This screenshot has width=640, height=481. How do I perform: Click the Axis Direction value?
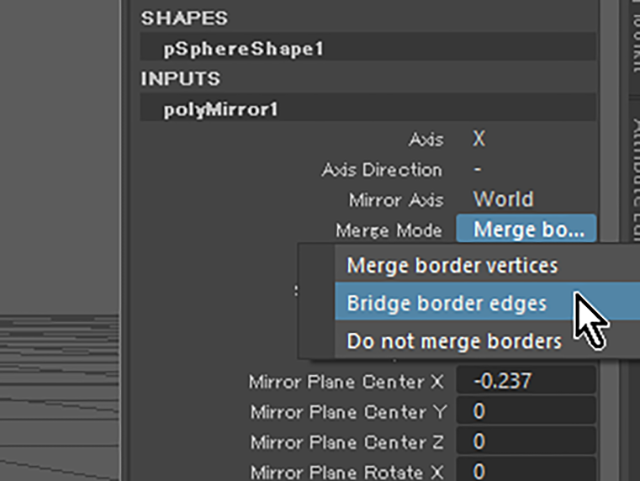tap(479, 169)
